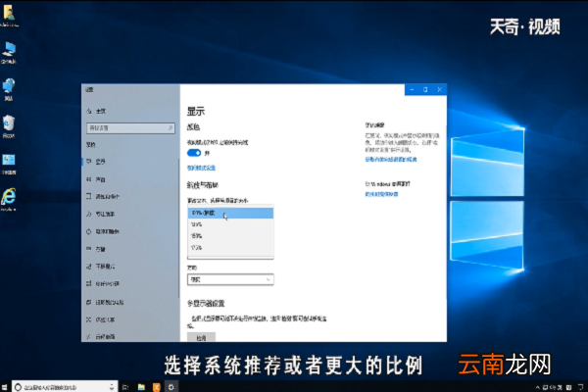The width and height of the screenshot is (588, 392).
Task: Select the Network desktop icon
Action: (9, 89)
